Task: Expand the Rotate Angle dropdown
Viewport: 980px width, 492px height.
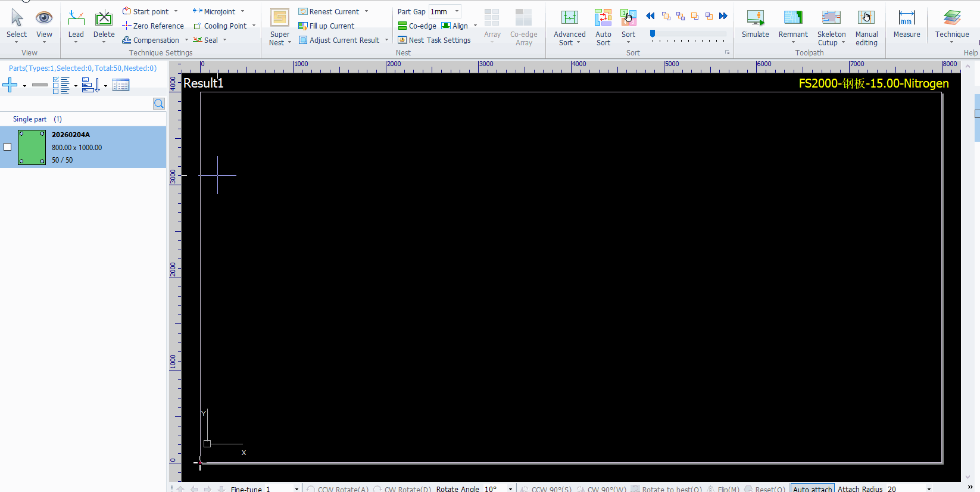Action: coord(510,489)
